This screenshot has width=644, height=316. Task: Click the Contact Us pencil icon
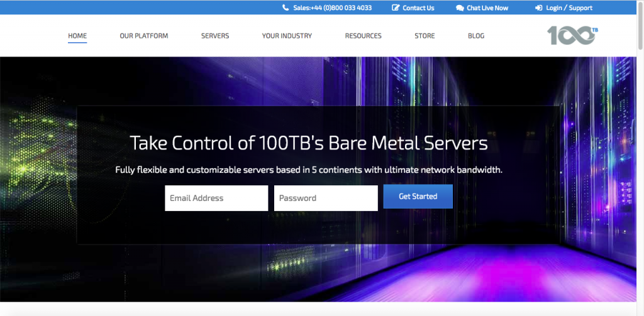(x=396, y=8)
